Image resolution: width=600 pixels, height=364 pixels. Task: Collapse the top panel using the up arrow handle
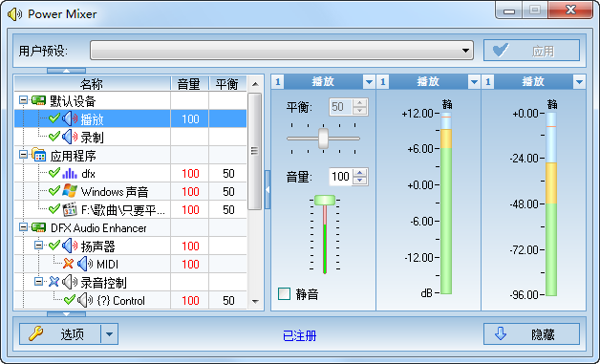click(x=66, y=71)
